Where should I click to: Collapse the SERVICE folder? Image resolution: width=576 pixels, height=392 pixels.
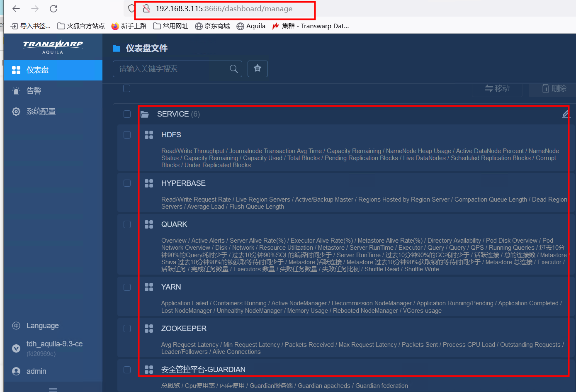point(145,114)
